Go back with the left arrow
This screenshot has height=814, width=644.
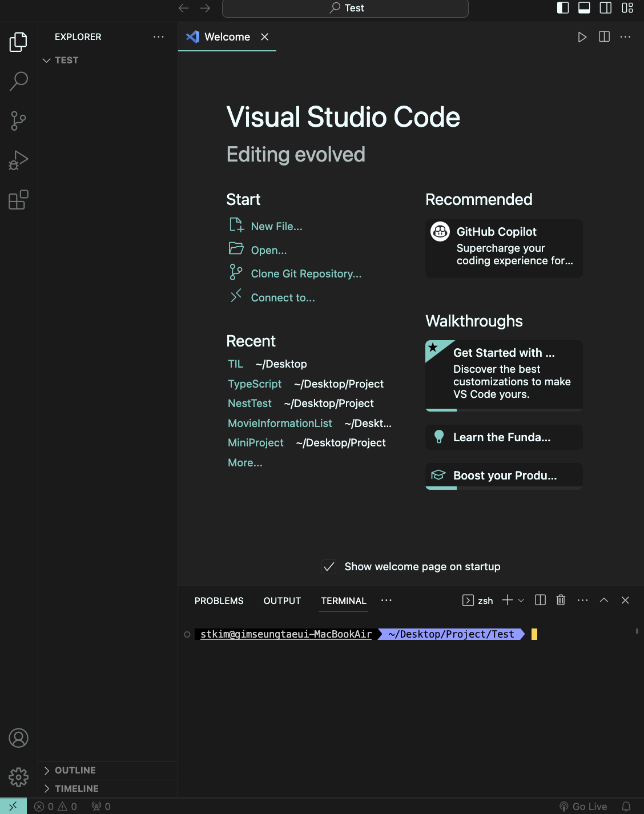click(x=183, y=8)
